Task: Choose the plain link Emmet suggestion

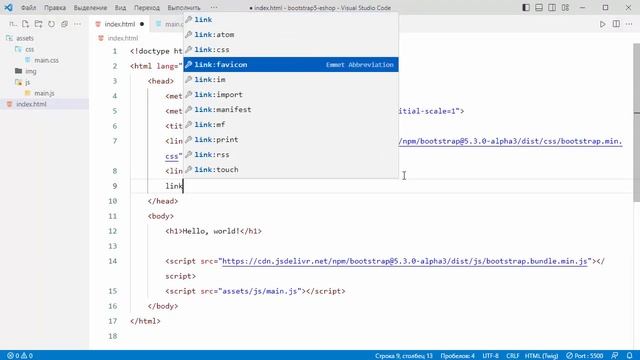Action: point(291,20)
